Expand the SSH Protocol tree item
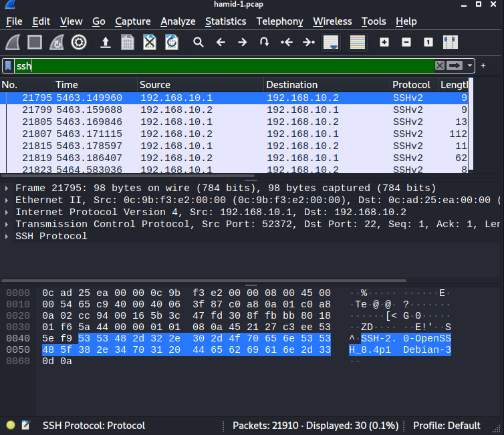The height and width of the screenshot is (435, 504). [x=7, y=236]
